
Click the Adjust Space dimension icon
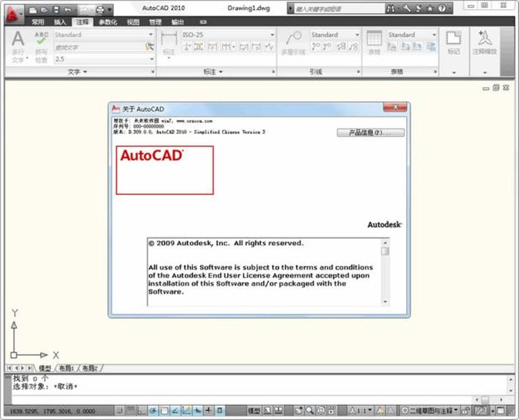[x=199, y=47]
